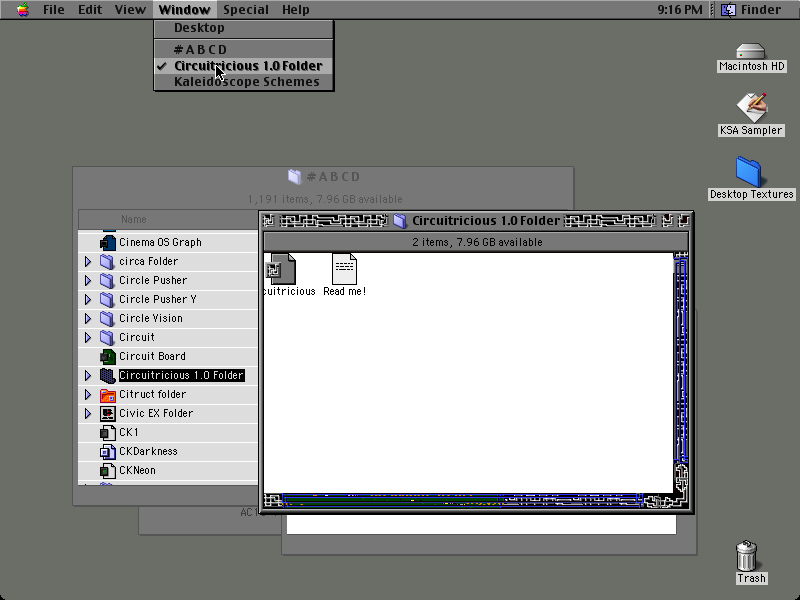
Task: Click the Cinema OS Graph file icon
Action: (x=108, y=242)
